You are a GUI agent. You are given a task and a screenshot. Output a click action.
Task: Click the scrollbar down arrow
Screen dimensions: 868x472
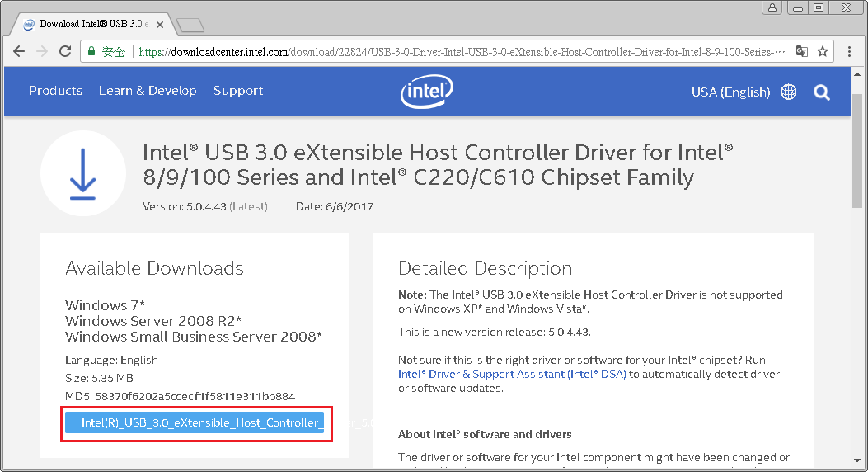point(857,460)
